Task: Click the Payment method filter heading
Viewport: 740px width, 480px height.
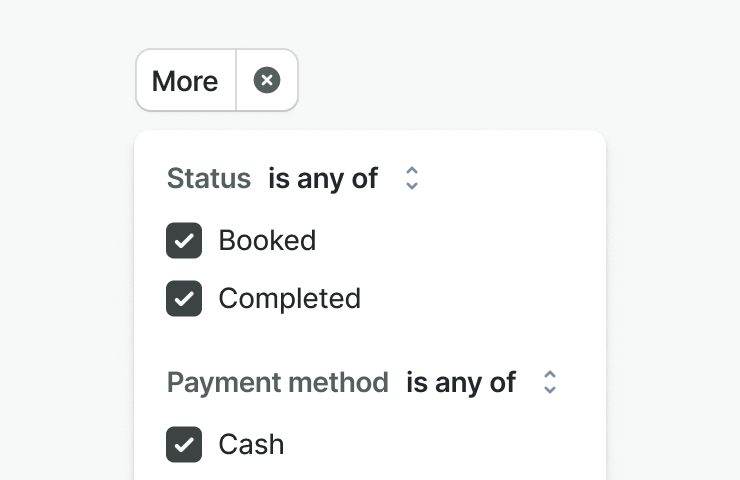Action: (277, 382)
